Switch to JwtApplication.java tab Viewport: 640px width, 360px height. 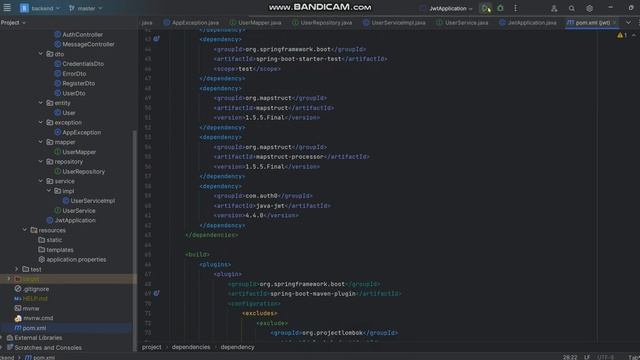[528, 23]
